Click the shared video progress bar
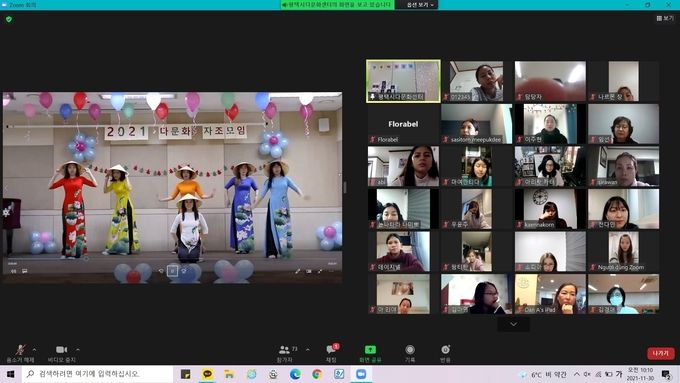The width and height of the screenshot is (680, 383). click(x=173, y=260)
